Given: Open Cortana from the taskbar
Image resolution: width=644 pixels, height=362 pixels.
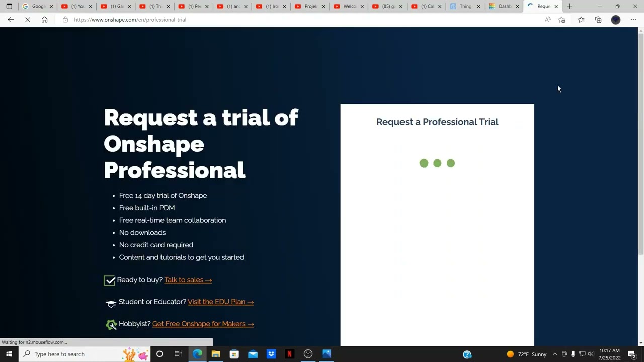Looking at the screenshot, I should [159, 354].
